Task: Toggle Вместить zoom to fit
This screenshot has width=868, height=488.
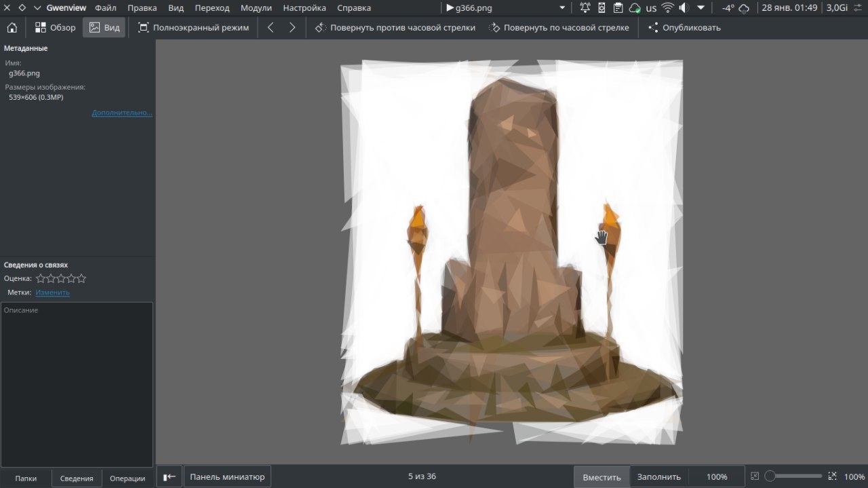Action: [x=601, y=477]
